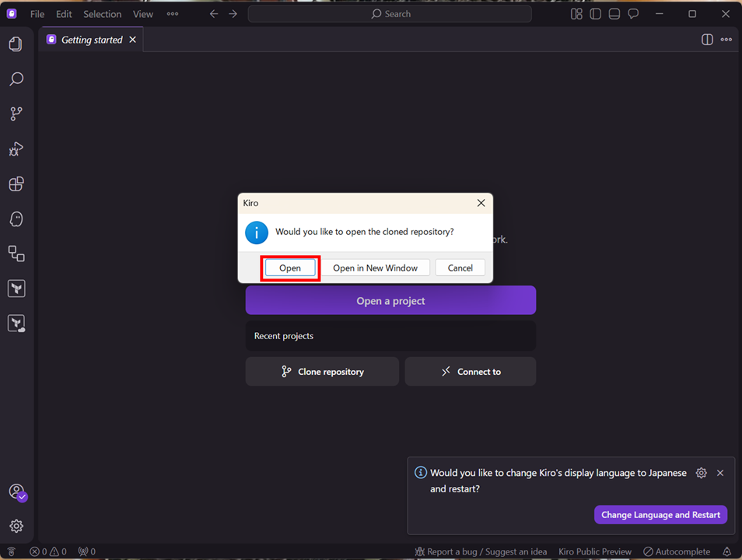The width and height of the screenshot is (742, 560).
Task: Click the ports forwarded status item
Action: [x=87, y=551]
